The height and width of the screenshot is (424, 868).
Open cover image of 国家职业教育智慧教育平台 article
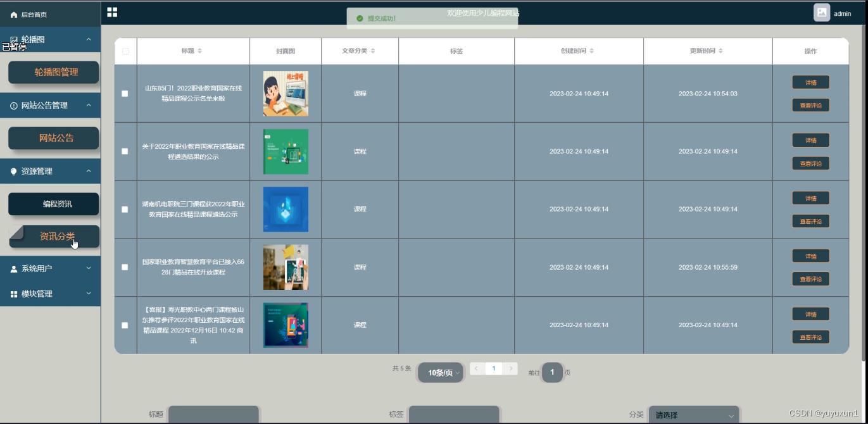tap(286, 267)
